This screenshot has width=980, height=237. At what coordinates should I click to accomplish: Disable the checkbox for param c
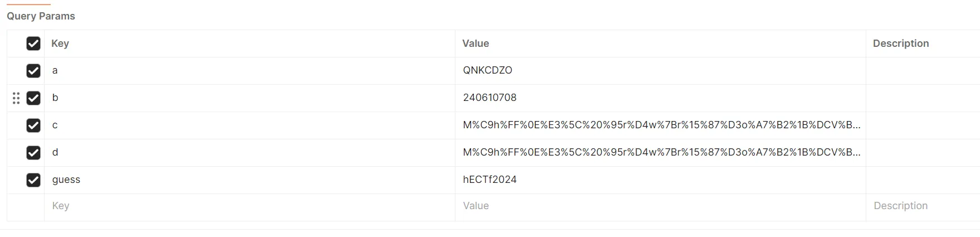click(33, 125)
